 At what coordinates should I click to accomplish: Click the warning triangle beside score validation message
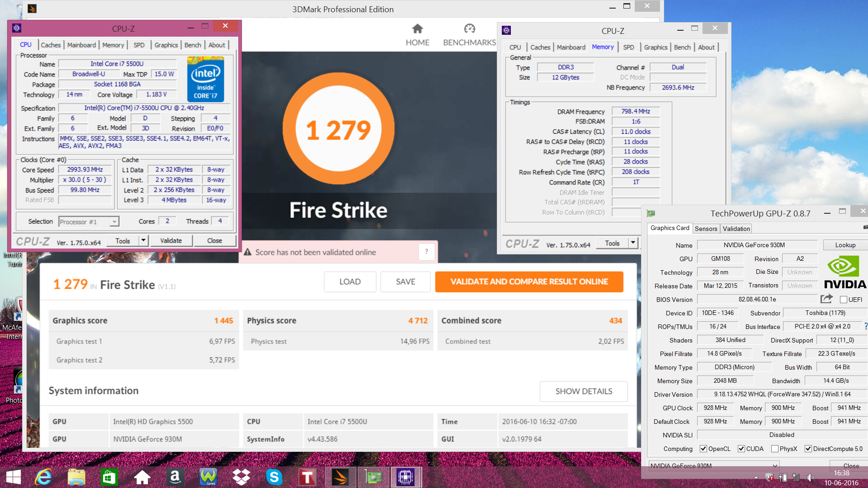(248, 252)
